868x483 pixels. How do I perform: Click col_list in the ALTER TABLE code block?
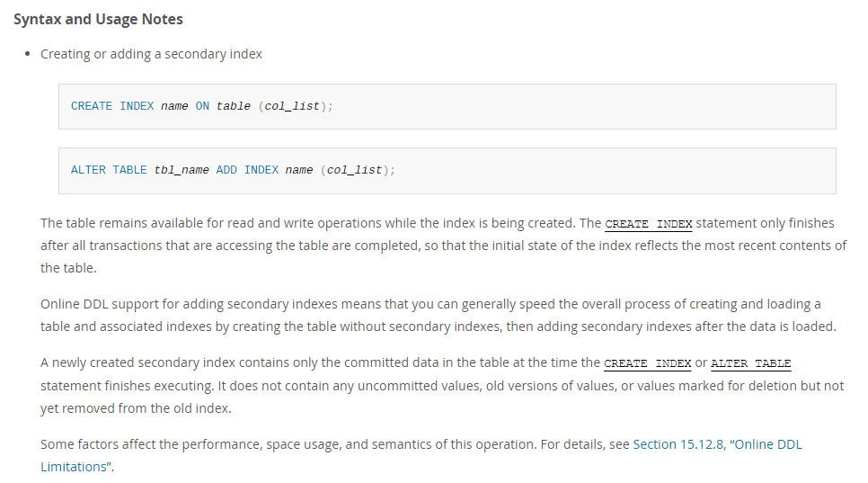354,170
